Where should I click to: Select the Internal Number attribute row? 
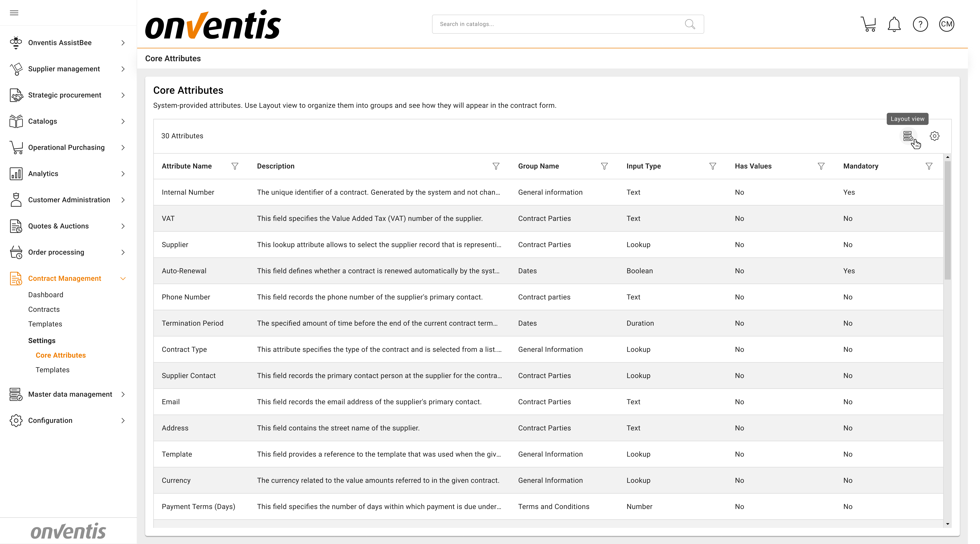188,192
